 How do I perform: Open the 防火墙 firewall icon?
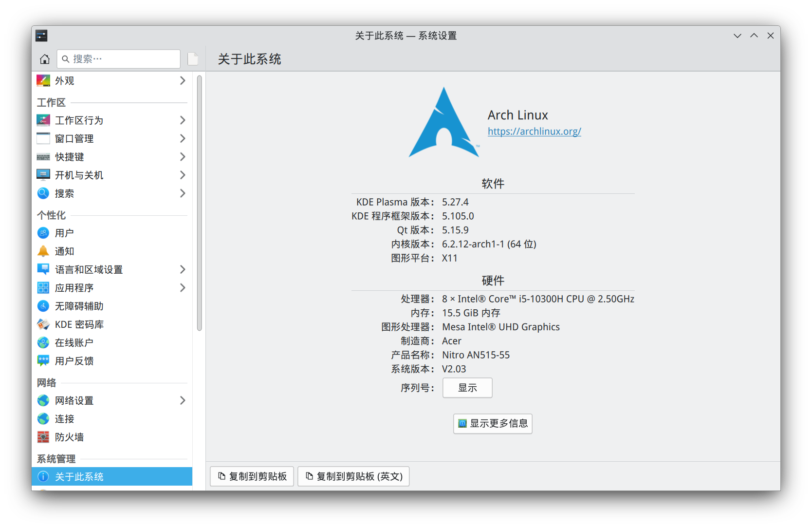click(x=43, y=437)
